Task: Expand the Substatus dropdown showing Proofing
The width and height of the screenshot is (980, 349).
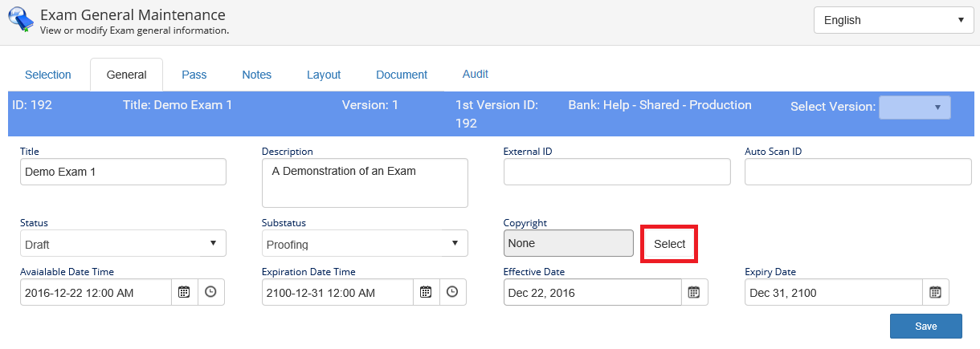Action: (x=365, y=243)
